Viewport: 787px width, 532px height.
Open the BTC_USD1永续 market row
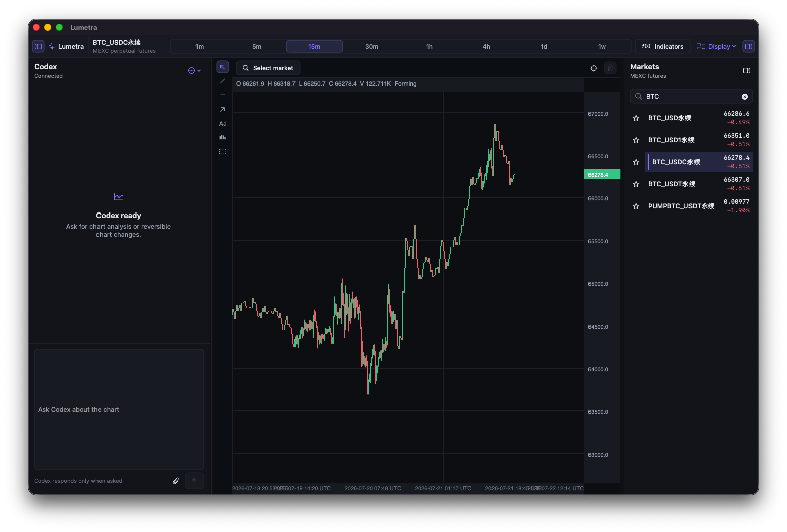click(x=699, y=140)
